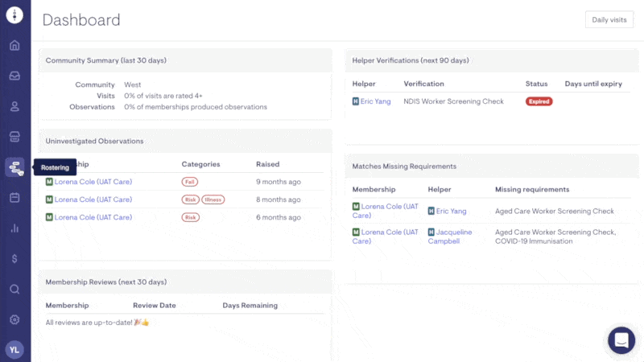This screenshot has width=644, height=362.
Task: Open the chat support widget
Action: click(x=621, y=340)
